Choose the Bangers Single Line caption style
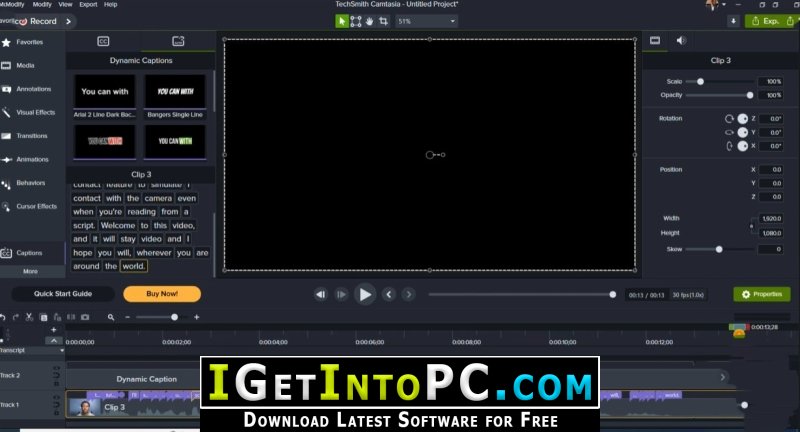The width and height of the screenshot is (800, 432). click(x=175, y=96)
